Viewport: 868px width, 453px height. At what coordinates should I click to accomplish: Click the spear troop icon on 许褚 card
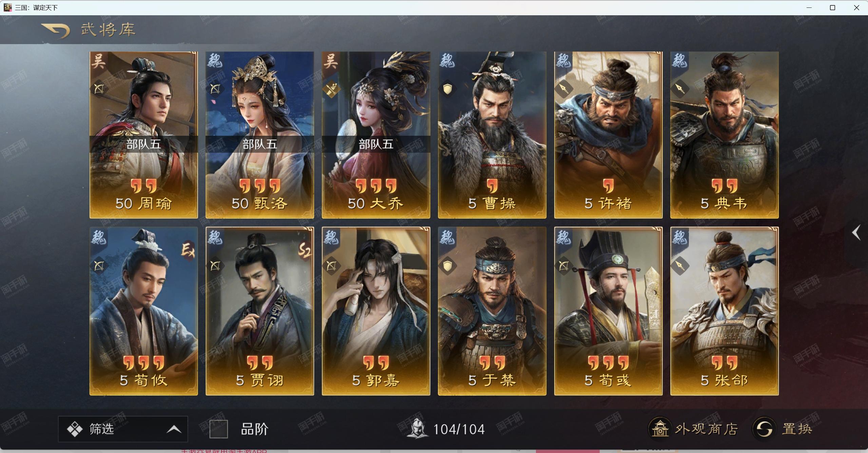[563, 89]
